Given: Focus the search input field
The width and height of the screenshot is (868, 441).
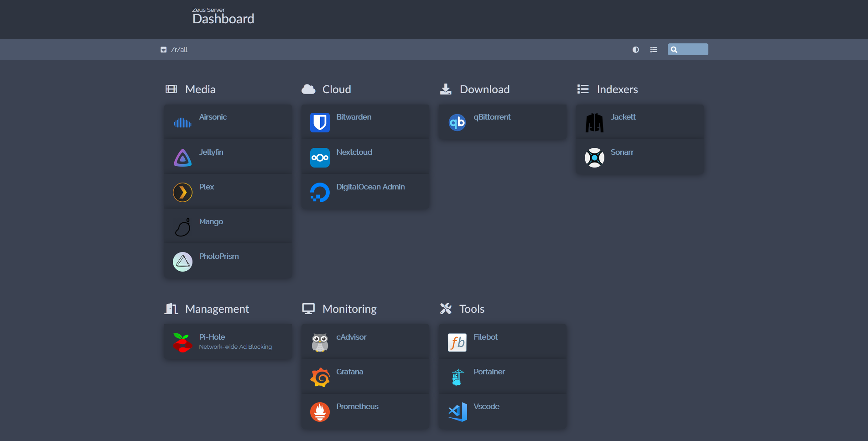Looking at the screenshot, I should pos(688,49).
